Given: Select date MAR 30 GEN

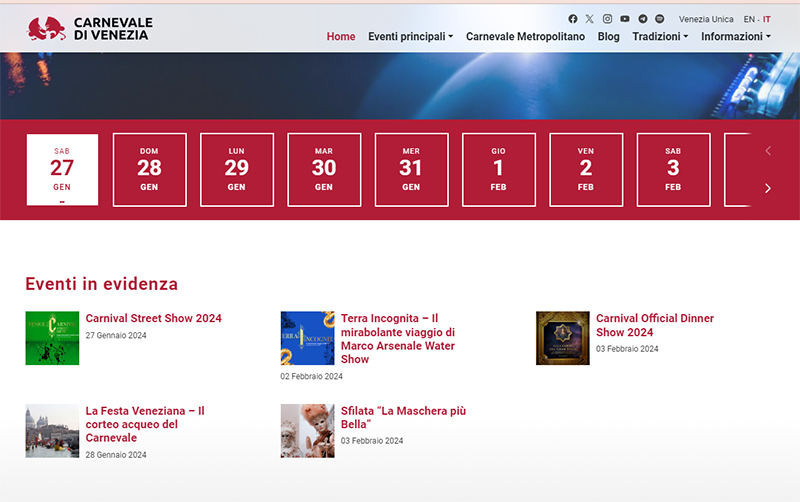Looking at the screenshot, I should [x=324, y=170].
